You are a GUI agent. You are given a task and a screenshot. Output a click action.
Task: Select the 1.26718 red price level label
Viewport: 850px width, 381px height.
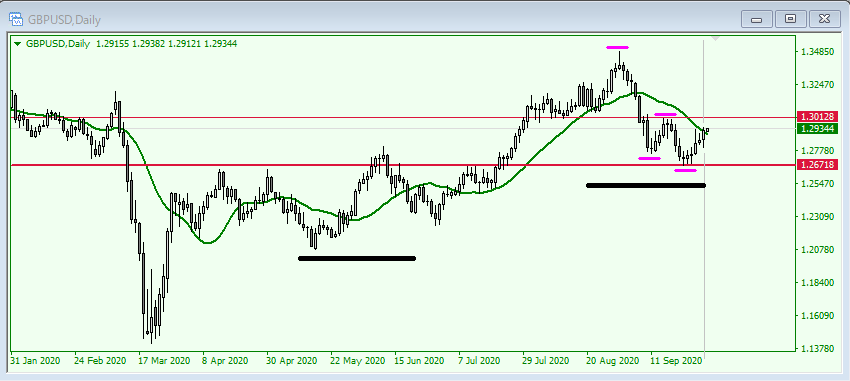(818, 165)
